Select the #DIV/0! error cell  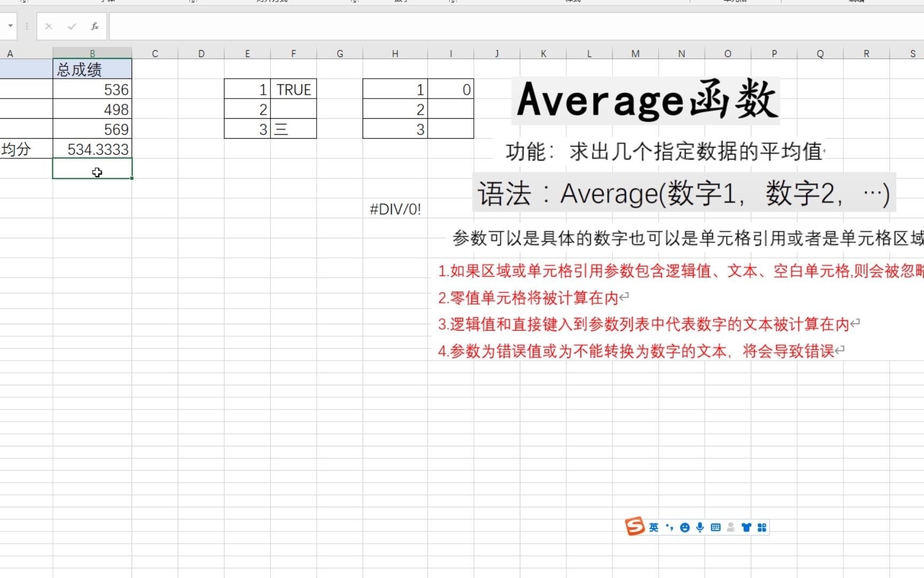click(x=395, y=209)
